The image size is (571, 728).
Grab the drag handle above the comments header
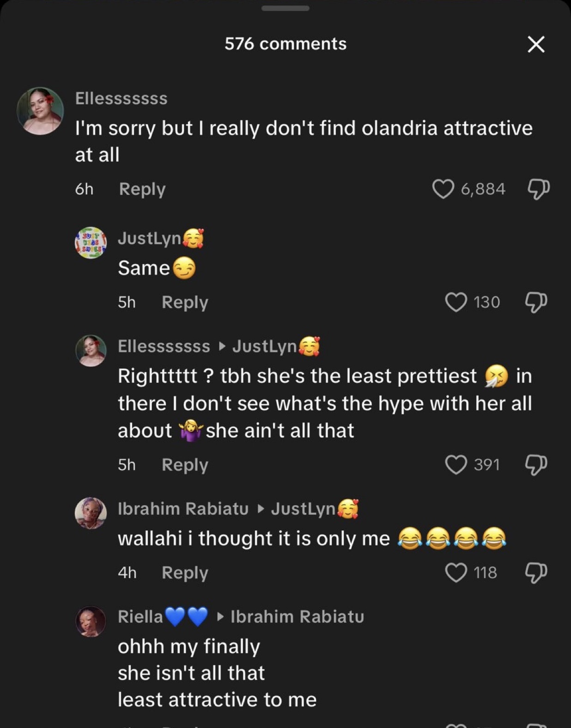pyautogui.click(x=285, y=8)
